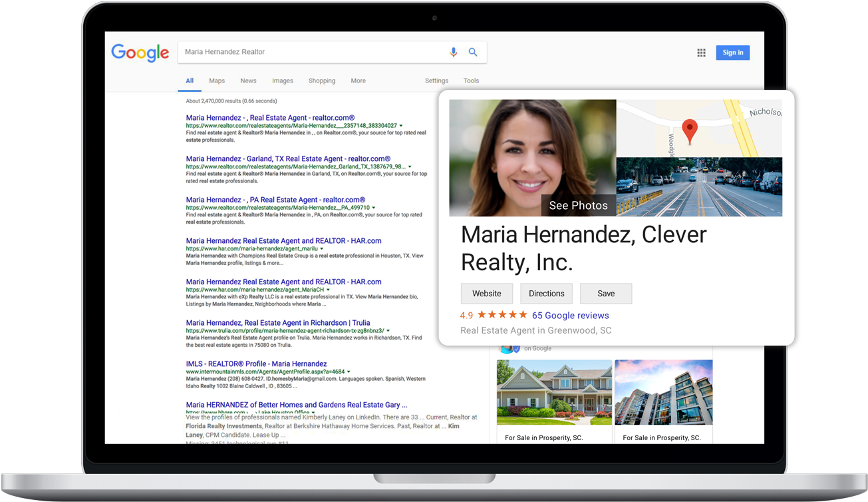Open the Google apps grid icon
Viewport: 868px width, 502px height.
click(x=701, y=53)
